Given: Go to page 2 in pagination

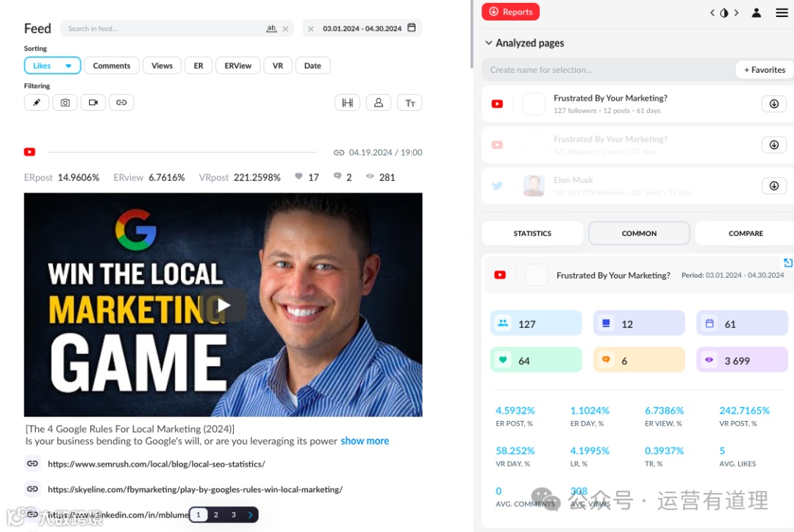Looking at the screenshot, I should 215,514.
